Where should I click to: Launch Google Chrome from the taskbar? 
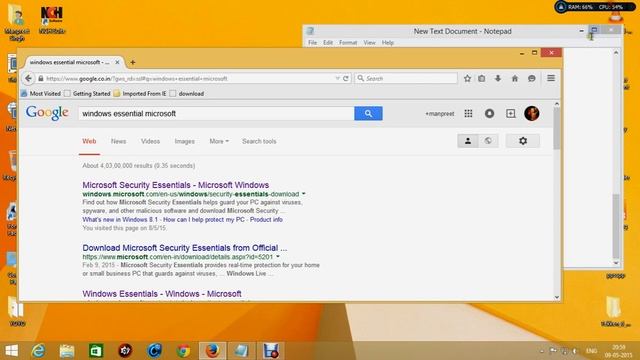point(183,351)
